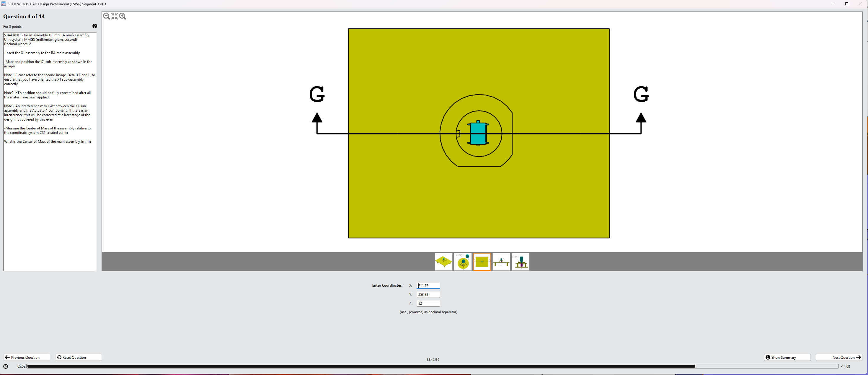
Task: Click the timer clock icon
Action: click(x=6, y=366)
